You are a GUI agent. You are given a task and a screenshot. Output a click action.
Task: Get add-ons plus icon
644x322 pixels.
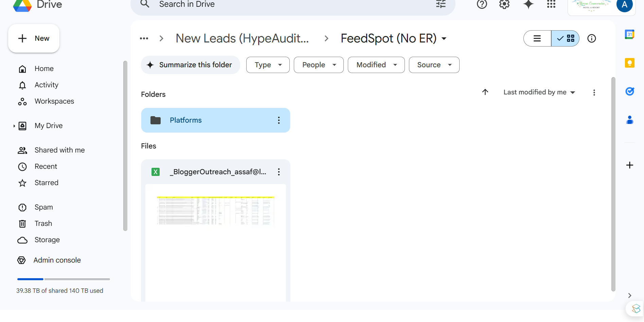click(x=630, y=165)
